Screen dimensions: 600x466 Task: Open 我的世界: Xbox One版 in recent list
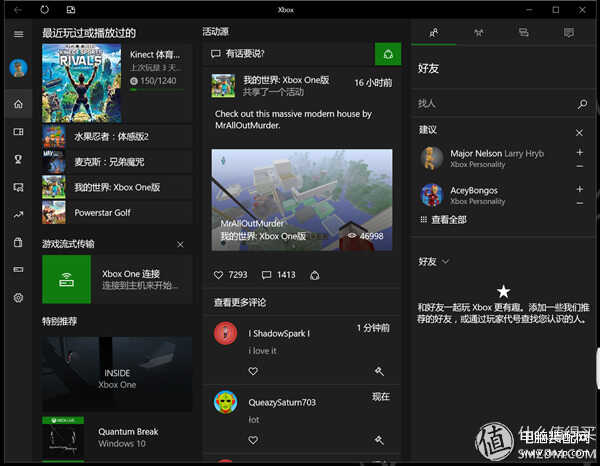117,187
